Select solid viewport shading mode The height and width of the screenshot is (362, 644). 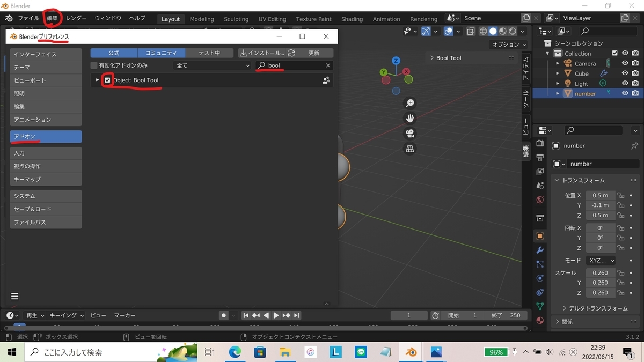point(493,31)
